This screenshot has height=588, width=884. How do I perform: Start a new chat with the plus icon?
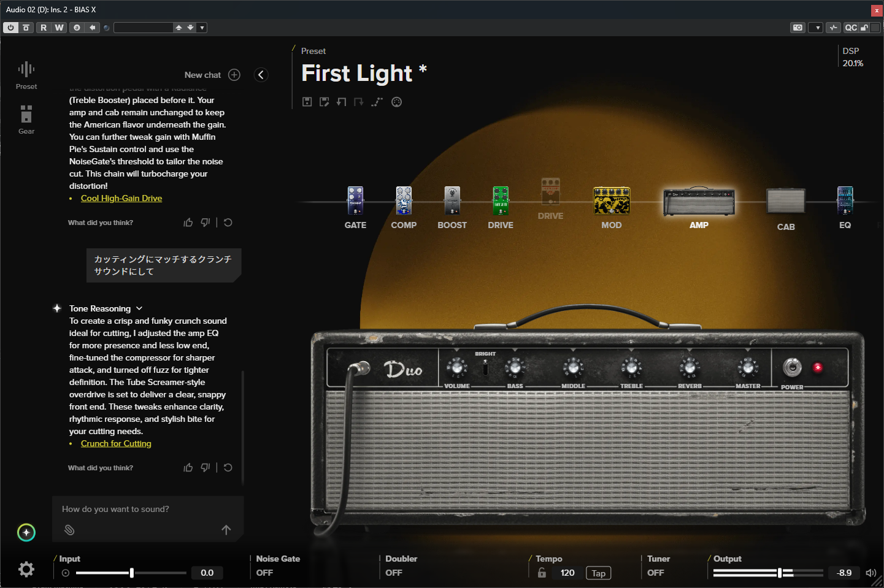click(234, 75)
